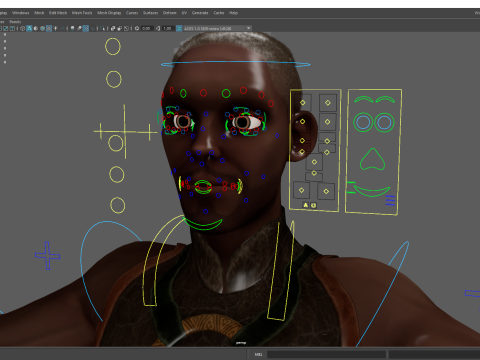The image size is (480, 360).
Task: Open the Cache menu
Action: pyautogui.click(x=219, y=13)
